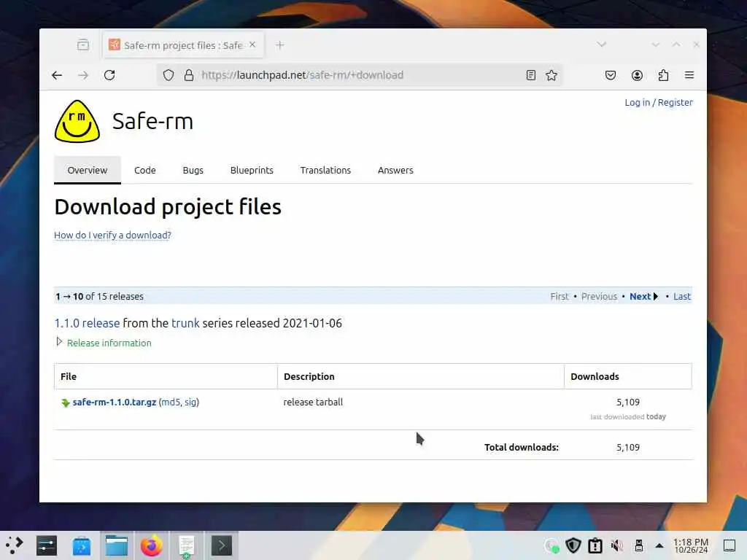Open the sig signature link
The height and width of the screenshot is (560, 747).
pyautogui.click(x=190, y=402)
